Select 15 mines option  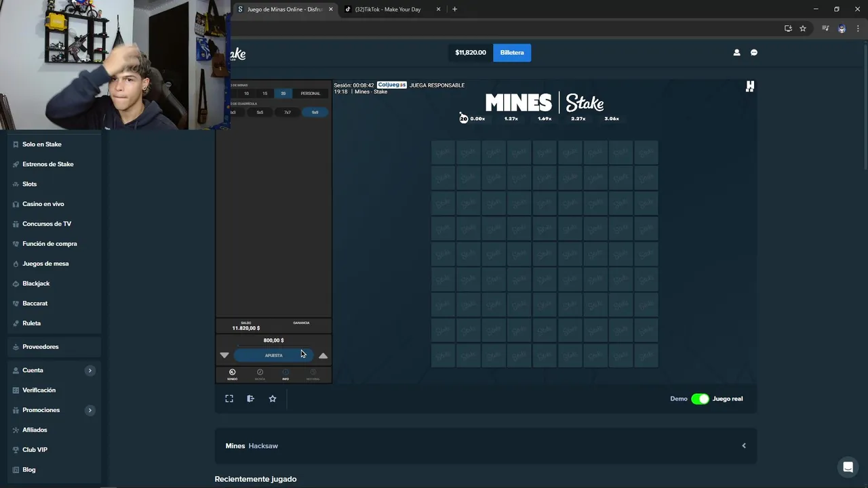(x=265, y=94)
